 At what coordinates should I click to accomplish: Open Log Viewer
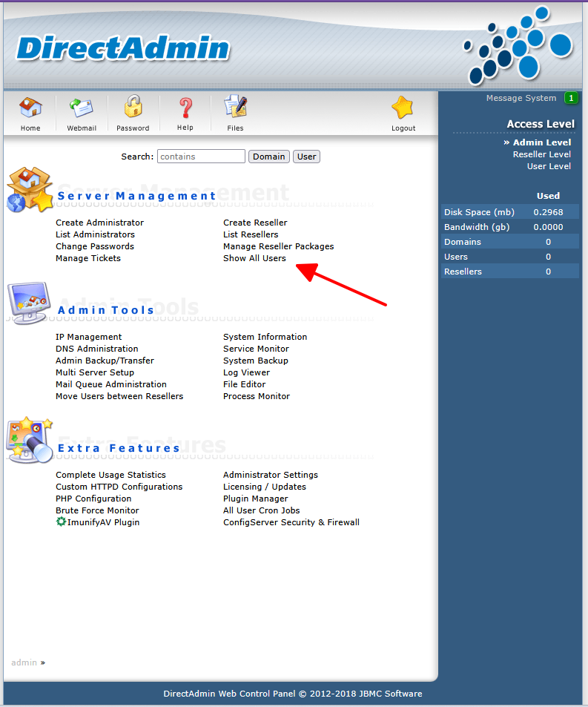246,372
